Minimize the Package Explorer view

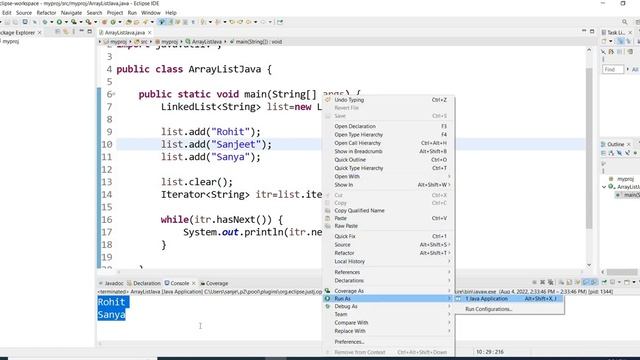[82, 31]
